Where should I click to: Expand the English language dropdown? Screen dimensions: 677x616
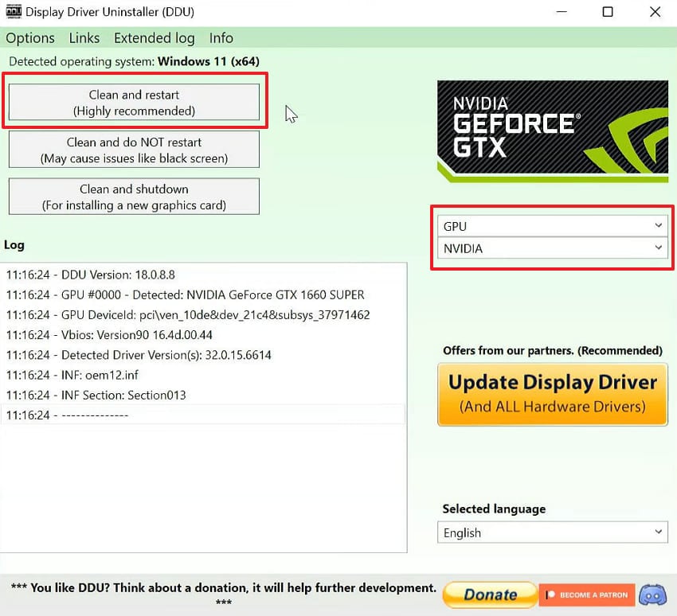pos(552,532)
